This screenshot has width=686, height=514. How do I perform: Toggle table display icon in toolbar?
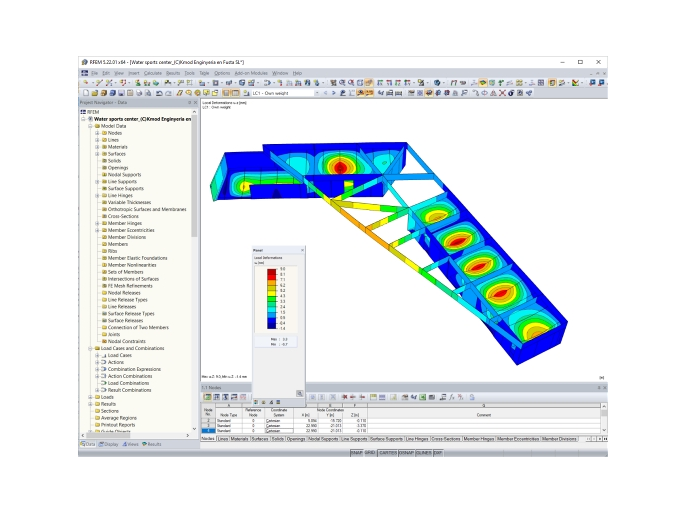(x=235, y=93)
